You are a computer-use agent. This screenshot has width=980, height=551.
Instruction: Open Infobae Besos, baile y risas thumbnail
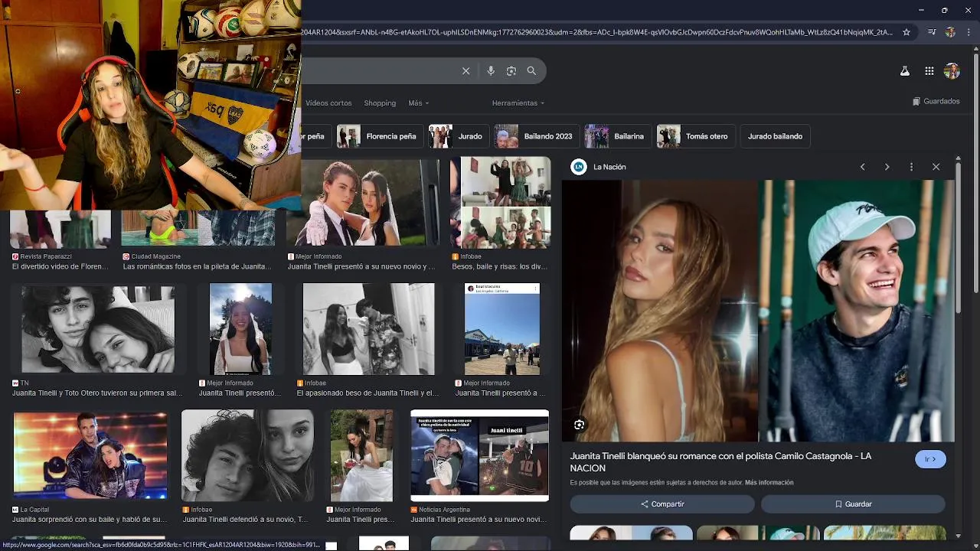(x=501, y=203)
